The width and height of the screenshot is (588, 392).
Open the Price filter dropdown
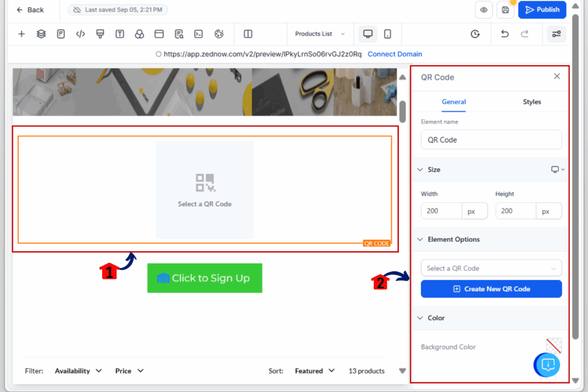[x=129, y=371]
